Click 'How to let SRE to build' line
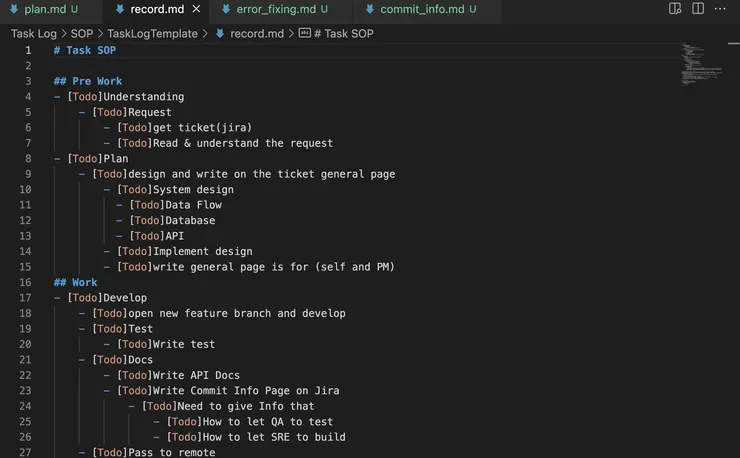The width and height of the screenshot is (740, 458). 274,437
